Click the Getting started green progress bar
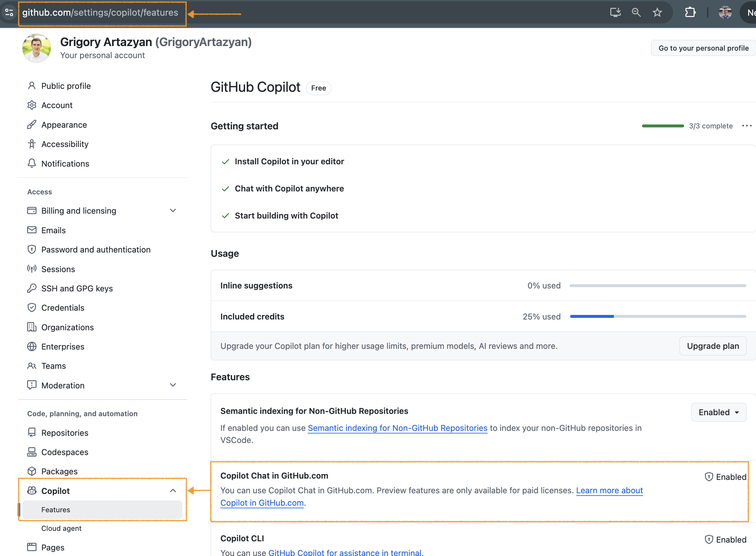Screen dimensions: 756x556 (663, 126)
